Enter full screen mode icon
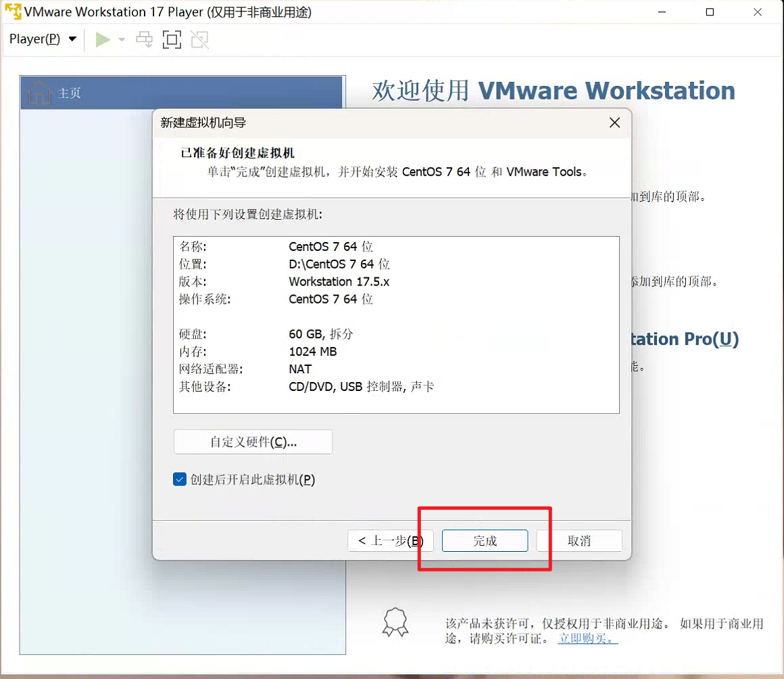Image resolution: width=784 pixels, height=679 pixels. [172, 39]
